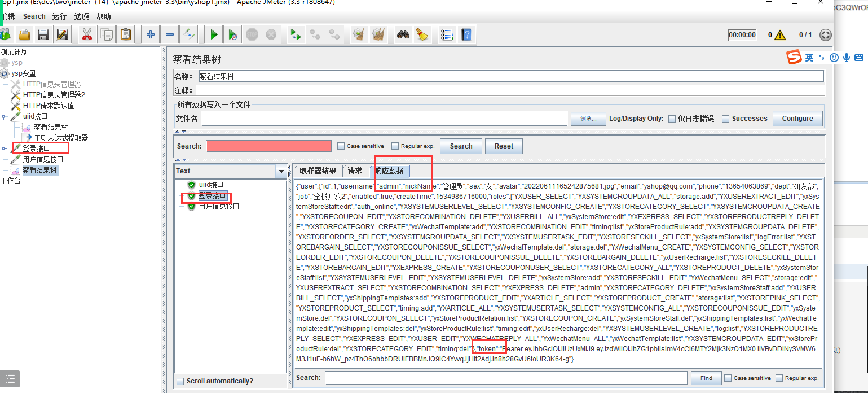Image resolution: width=868 pixels, height=393 pixels.
Task: Open a test plan with folder icon
Action: pyautogui.click(x=24, y=35)
